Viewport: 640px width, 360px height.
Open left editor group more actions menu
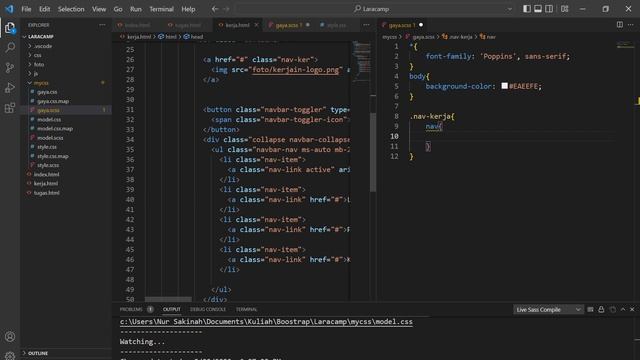366,25
